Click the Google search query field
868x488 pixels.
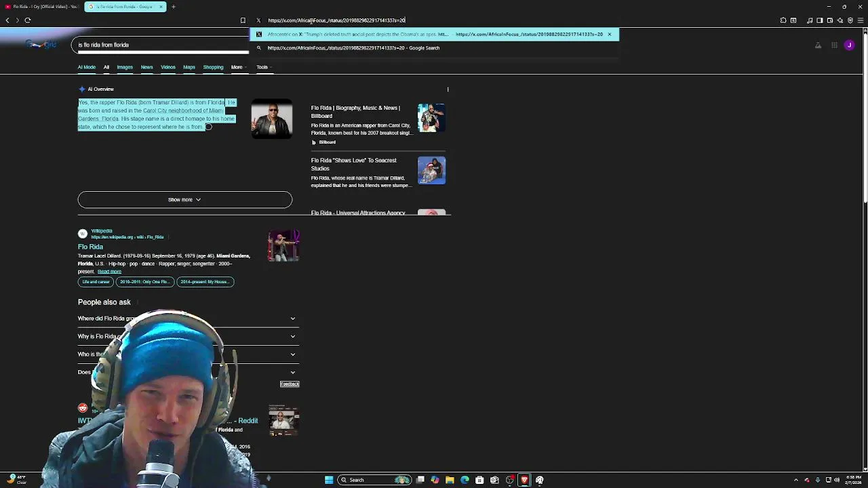[160, 45]
